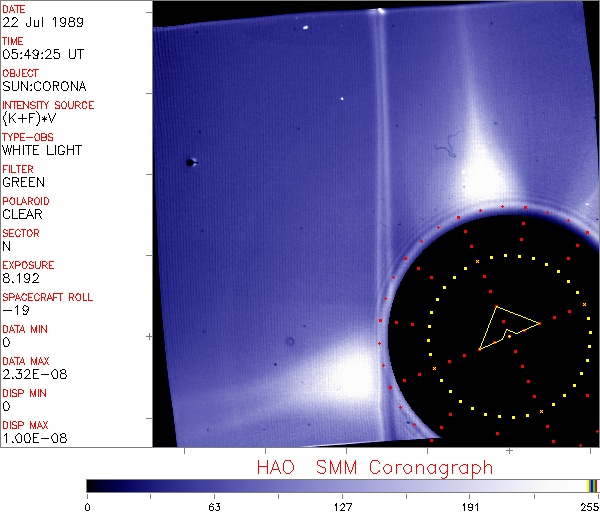
Task: Click the DISP MIN label
Action: (24, 393)
